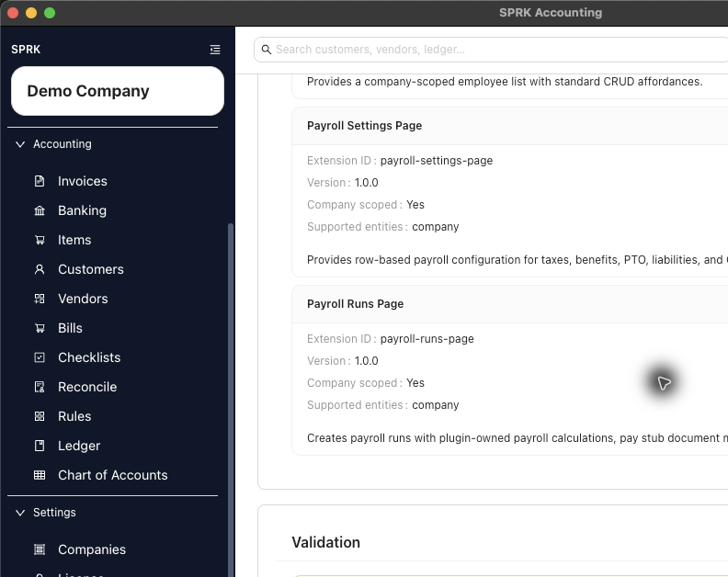
Task: Click the Banking building icon
Action: (40, 210)
